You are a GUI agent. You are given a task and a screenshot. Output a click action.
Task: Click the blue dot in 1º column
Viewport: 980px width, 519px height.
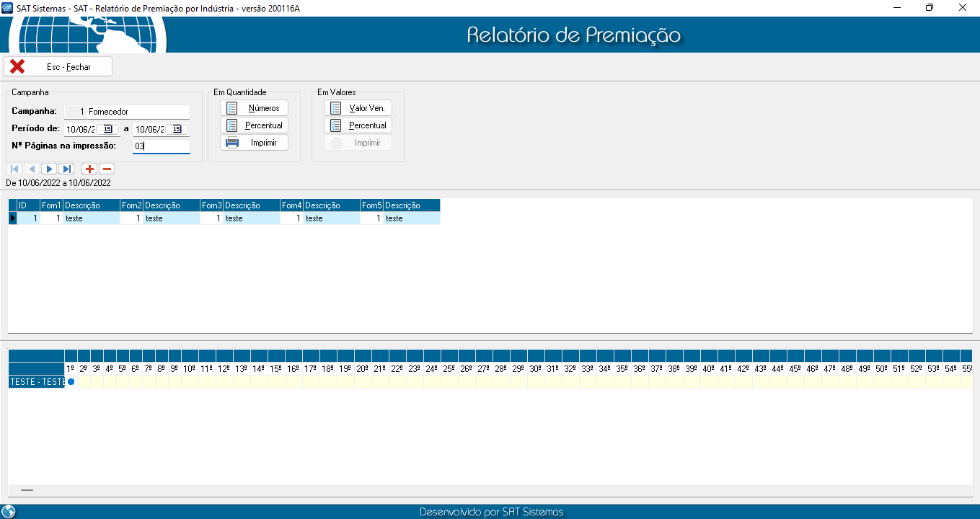coord(71,382)
